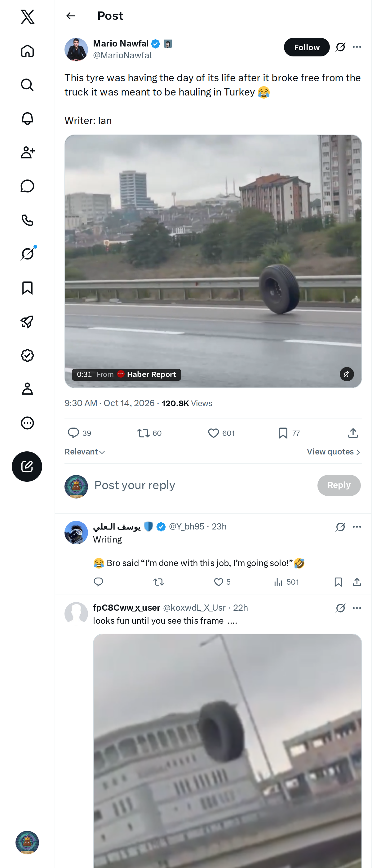The width and height of the screenshot is (372, 868).
Task: Unmute the video using speaker icon
Action: [346, 374]
